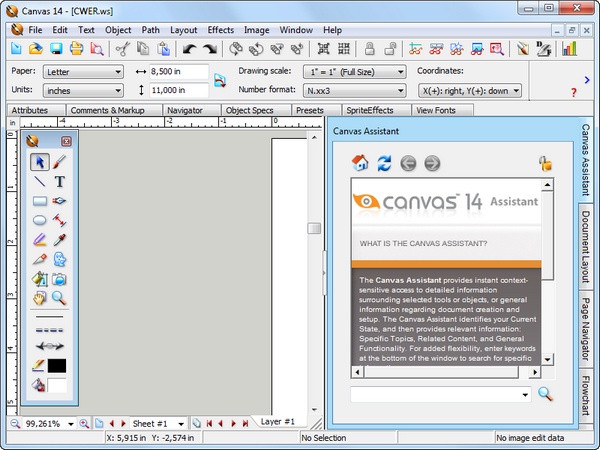Image resolution: width=600 pixels, height=450 pixels.
Task: Switch to the Object Specs tab
Action: tap(251, 110)
